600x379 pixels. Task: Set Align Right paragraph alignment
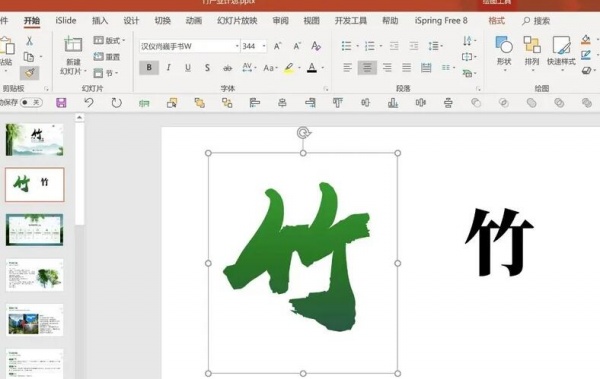[x=387, y=68]
